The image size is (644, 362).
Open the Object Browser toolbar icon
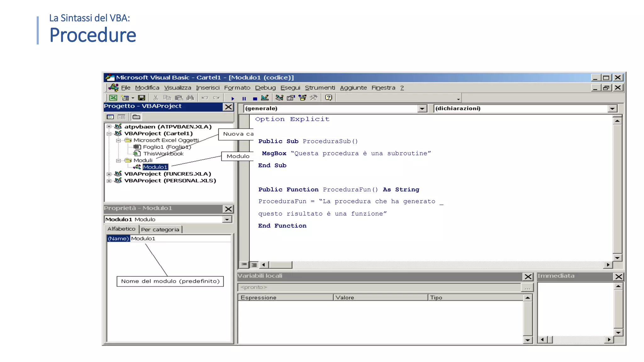pyautogui.click(x=302, y=98)
